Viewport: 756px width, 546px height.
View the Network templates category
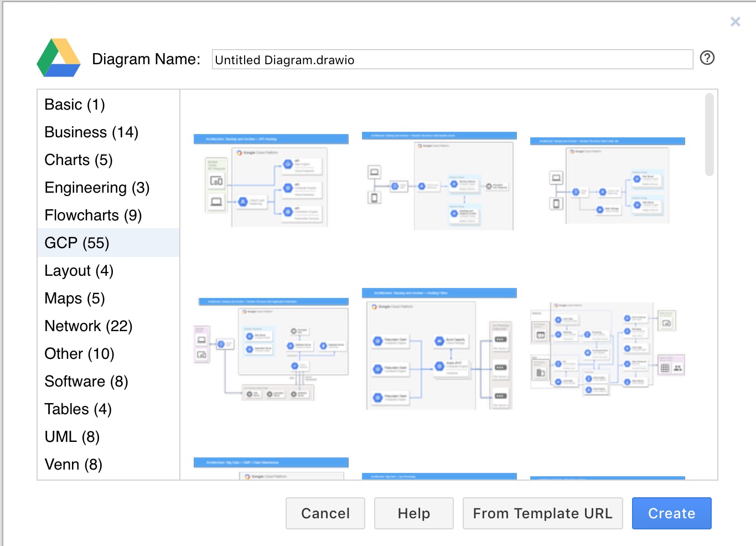88,326
